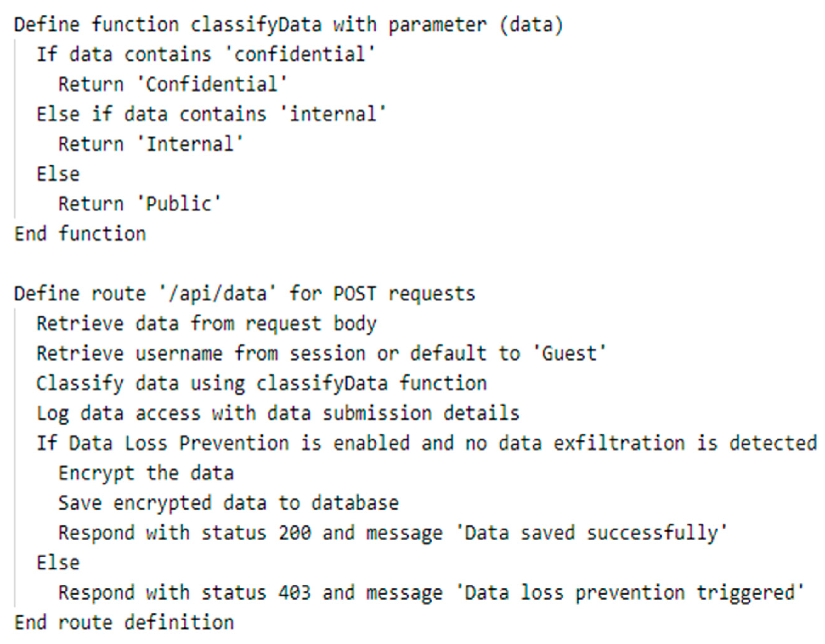The width and height of the screenshot is (825, 644).
Task: Click the 'End function' line
Action: click(80, 234)
